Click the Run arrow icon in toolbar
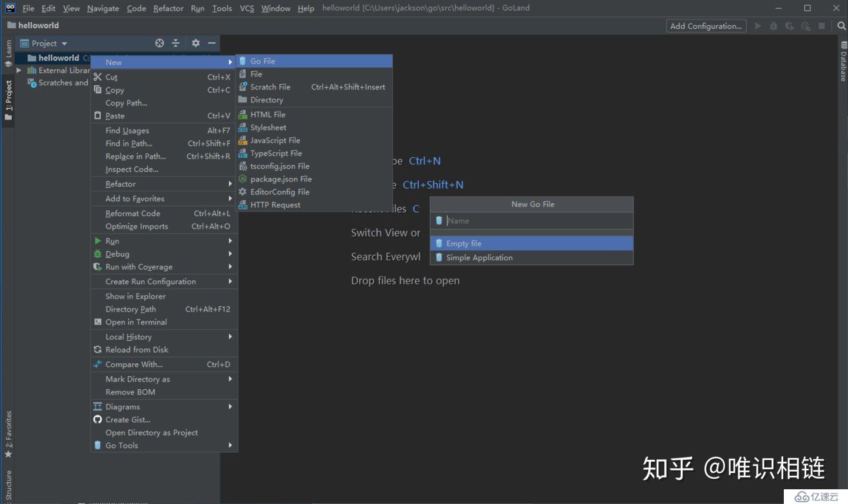This screenshot has height=504, width=848. [758, 26]
